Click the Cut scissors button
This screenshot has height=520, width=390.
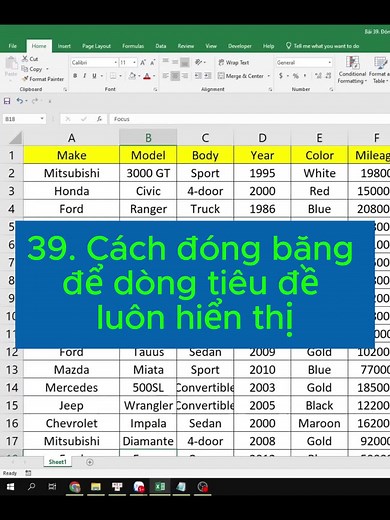30,59
